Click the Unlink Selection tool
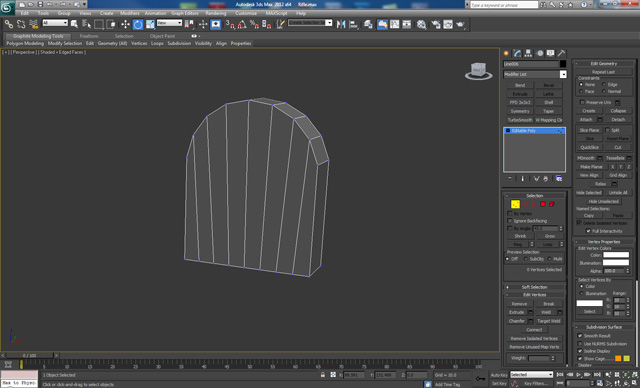This screenshot has width=640, height=388. pos(21,24)
